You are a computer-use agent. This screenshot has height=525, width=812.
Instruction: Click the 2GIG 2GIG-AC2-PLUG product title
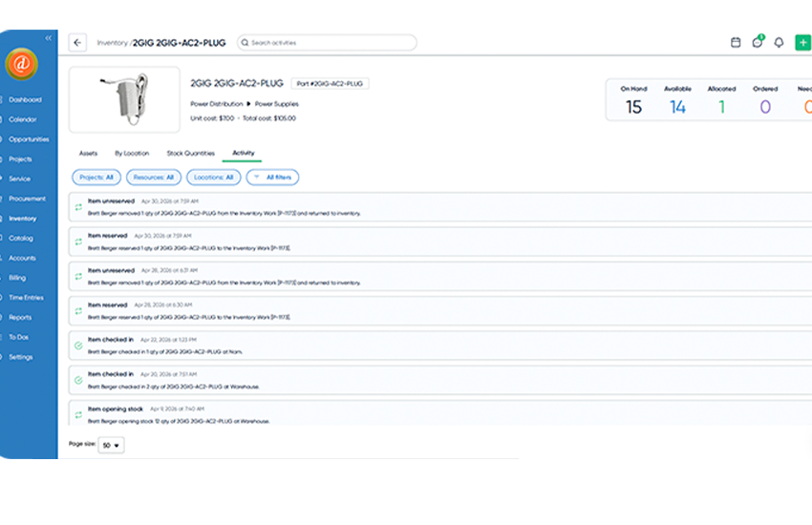pos(237,83)
